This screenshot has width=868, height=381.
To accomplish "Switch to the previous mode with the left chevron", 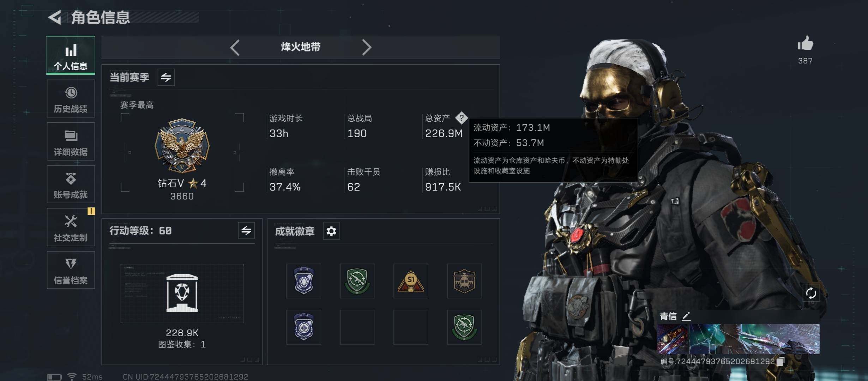I will pos(235,47).
